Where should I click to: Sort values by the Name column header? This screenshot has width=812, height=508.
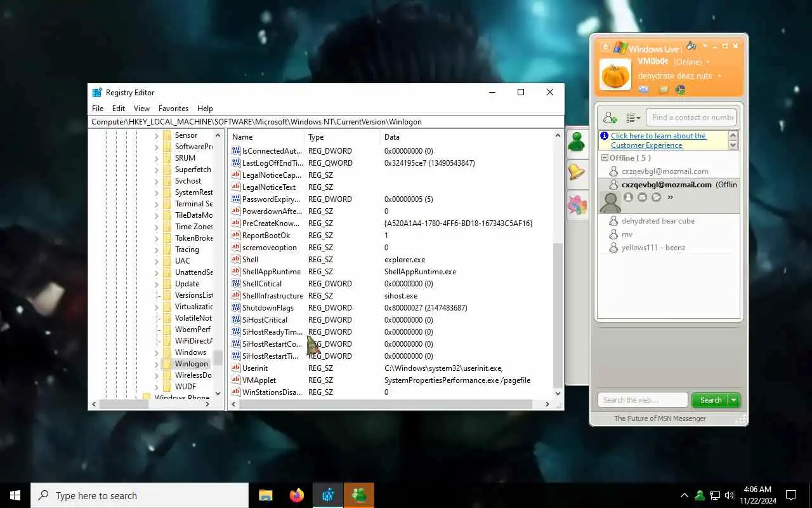click(266, 137)
